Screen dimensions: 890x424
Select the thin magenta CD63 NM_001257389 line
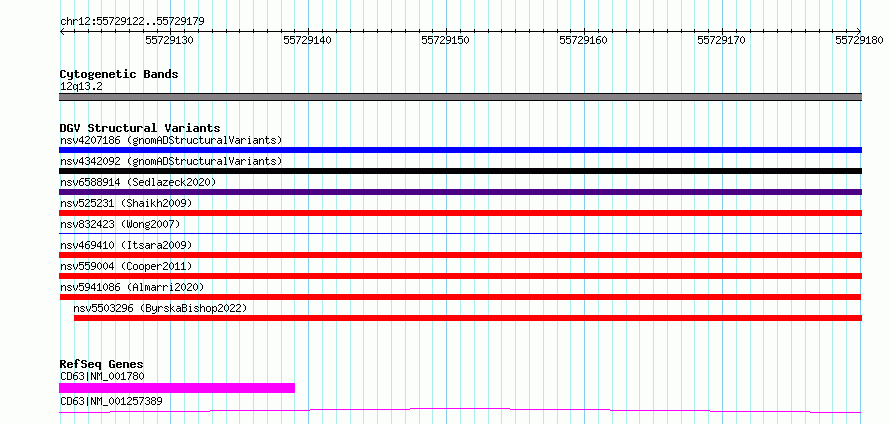point(460,410)
